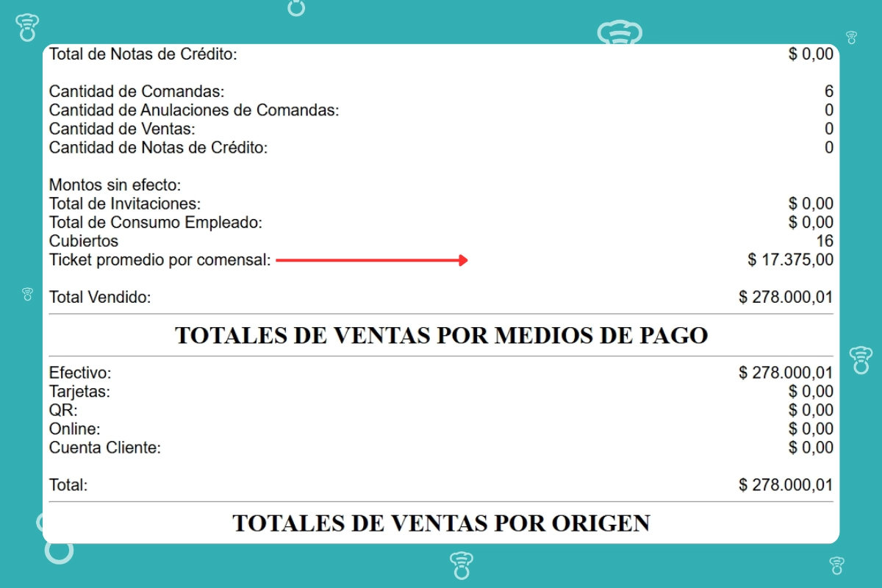
Task: Click the small chef hat icon in top-right corner
Action: pyautogui.click(x=851, y=37)
